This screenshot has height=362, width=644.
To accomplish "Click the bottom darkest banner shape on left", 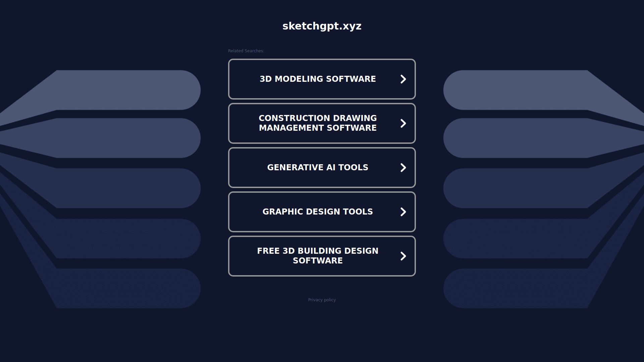I will [x=127, y=288].
